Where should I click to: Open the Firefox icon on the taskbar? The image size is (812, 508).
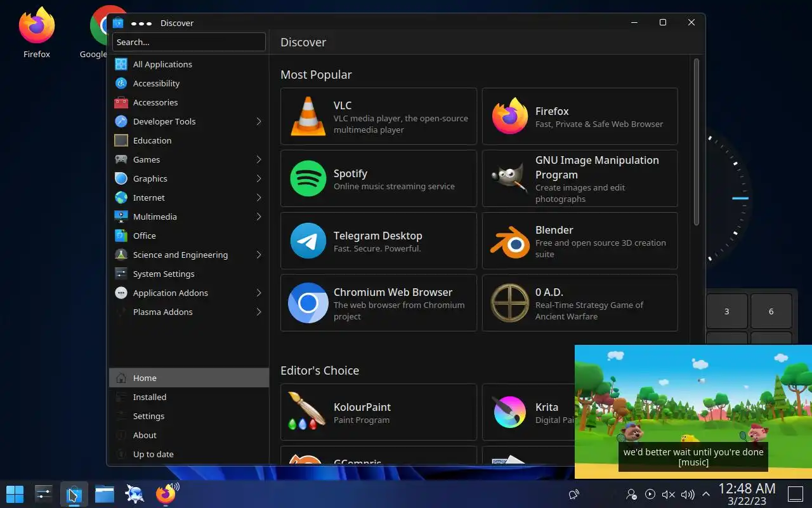(166, 494)
